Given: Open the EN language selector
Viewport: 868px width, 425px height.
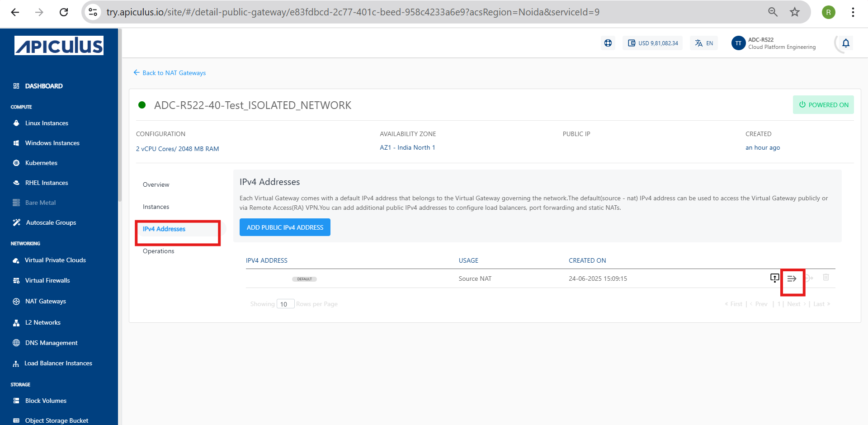Looking at the screenshot, I should 704,43.
